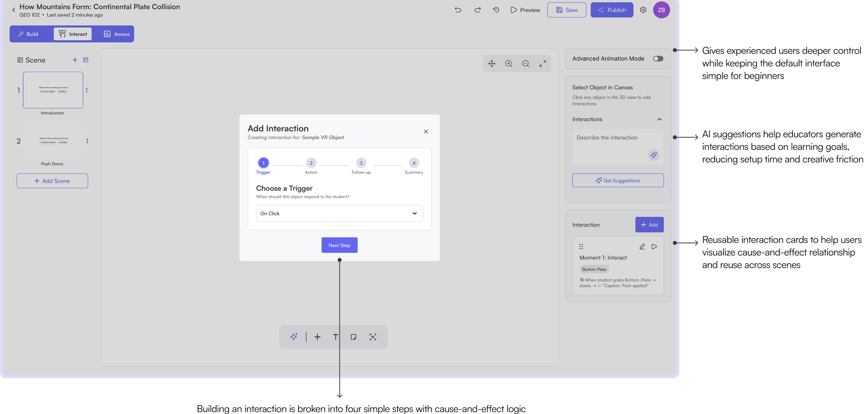Switch to the Build tab
868x414 pixels.
point(28,34)
